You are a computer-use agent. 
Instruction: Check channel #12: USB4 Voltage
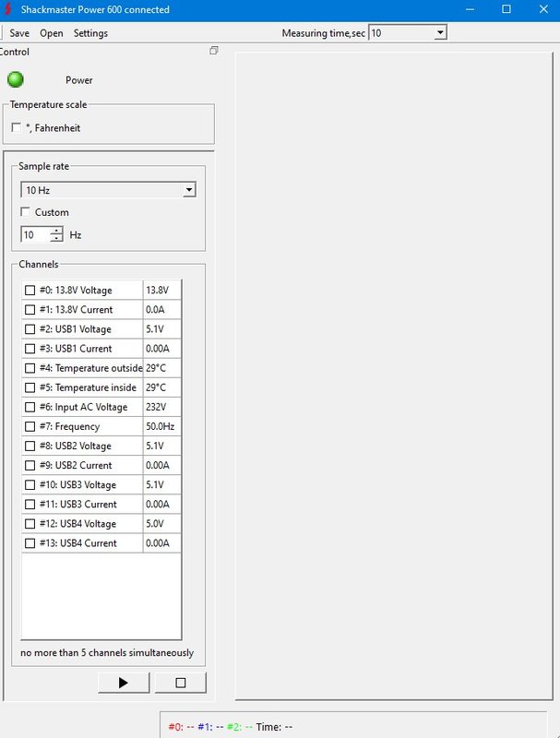point(30,523)
